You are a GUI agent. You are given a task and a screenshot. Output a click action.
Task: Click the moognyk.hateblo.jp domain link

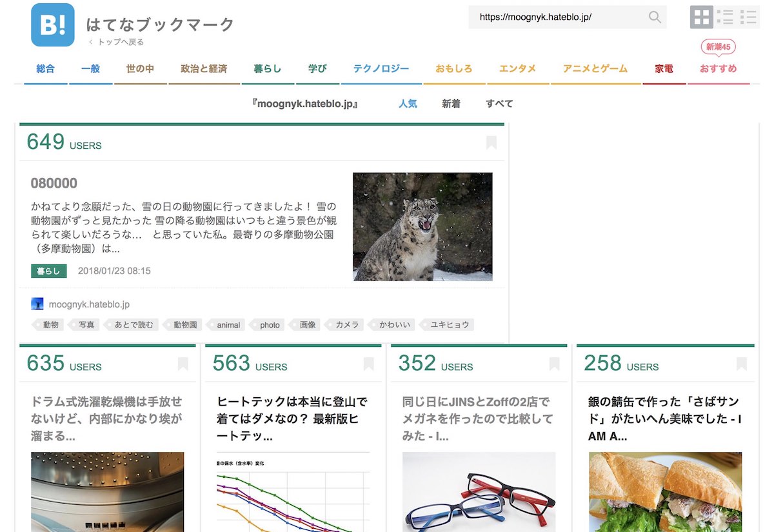tap(89, 304)
